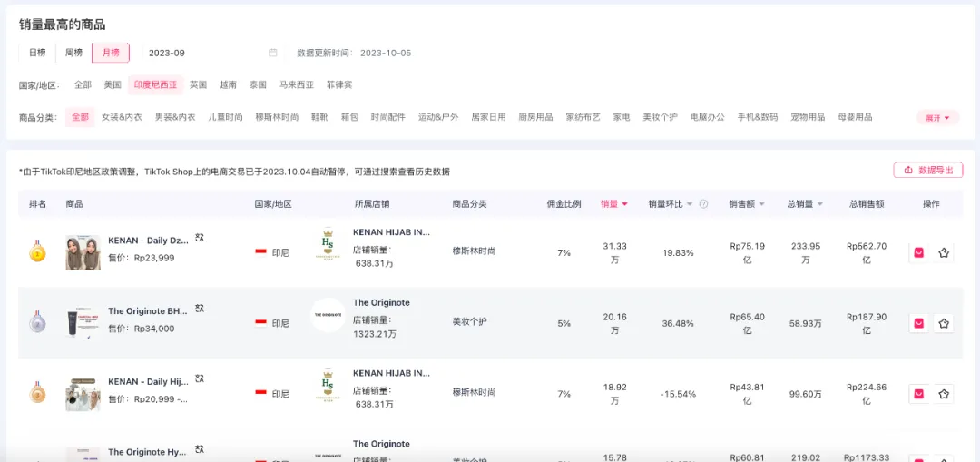Click the calendar icon in the date field
Viewport: 980px width, 462px height.
point(272,53)
